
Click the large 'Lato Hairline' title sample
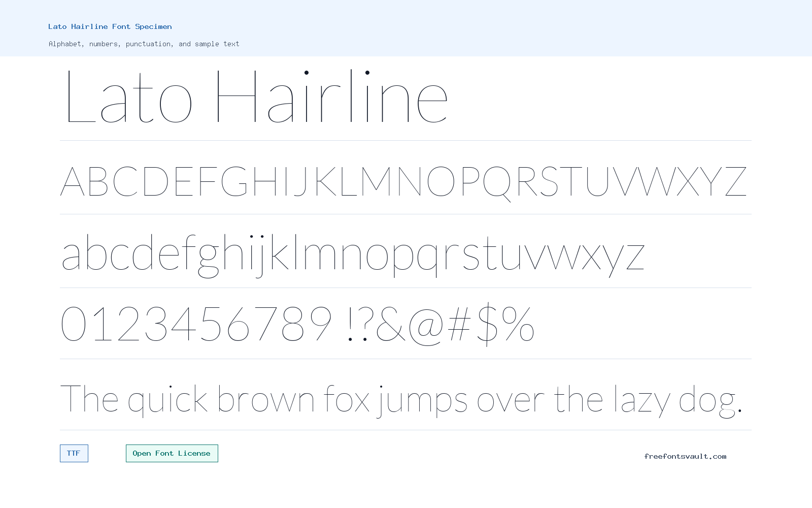(257, 97)
